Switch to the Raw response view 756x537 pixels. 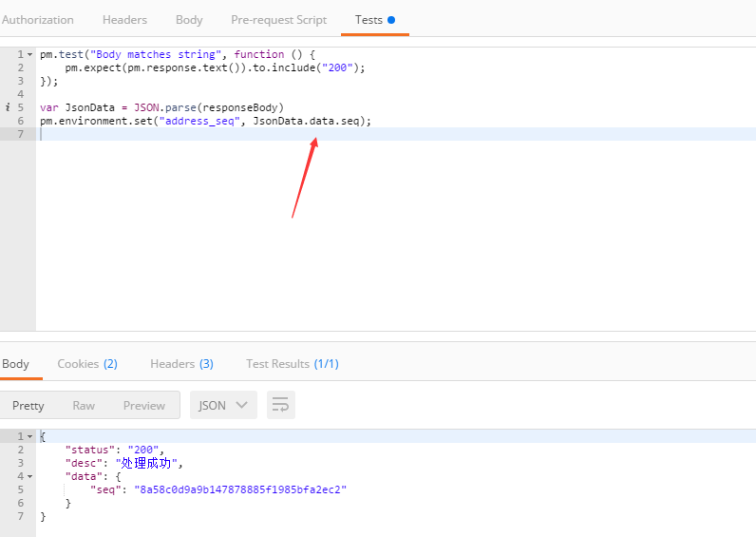click(x=84, y=405)
